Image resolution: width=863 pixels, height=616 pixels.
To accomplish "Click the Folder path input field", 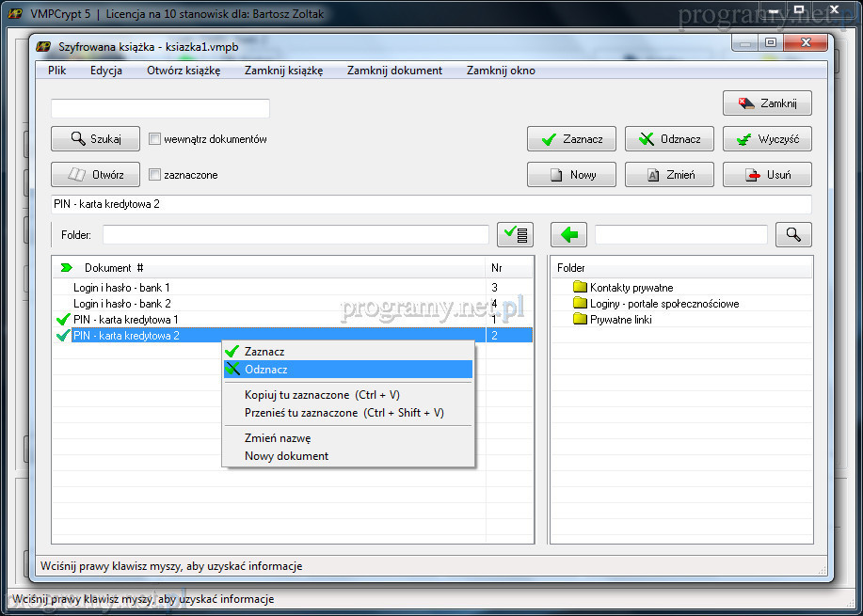I will pyautogui.click(x=296, y=235).
